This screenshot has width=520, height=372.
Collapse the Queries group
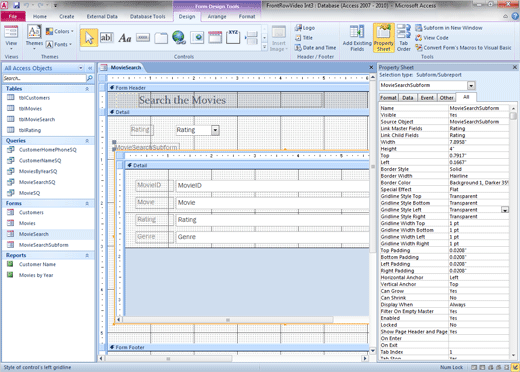pos(87,141)
